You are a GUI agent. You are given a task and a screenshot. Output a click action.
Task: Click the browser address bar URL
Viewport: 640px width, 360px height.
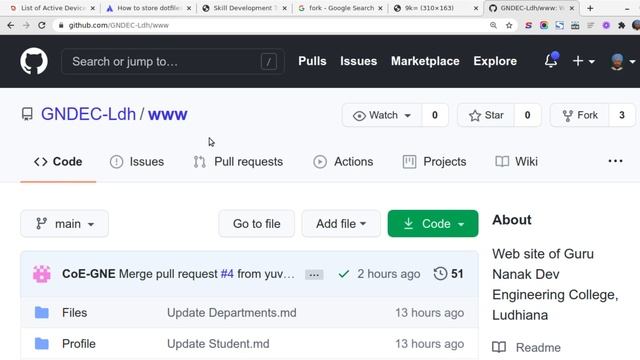118,25
